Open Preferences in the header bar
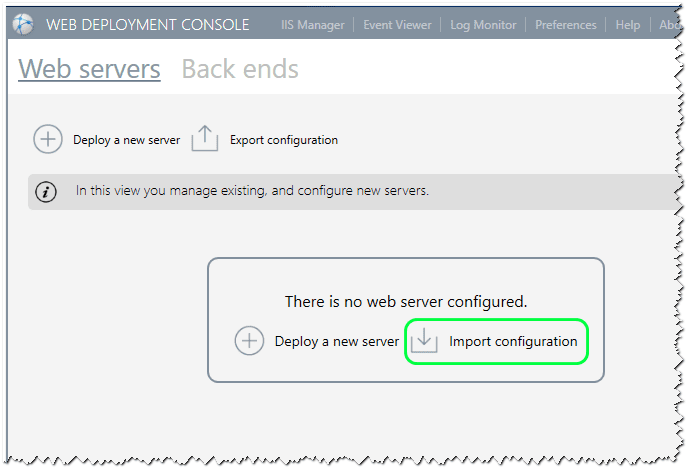 [x=565, y=25]
